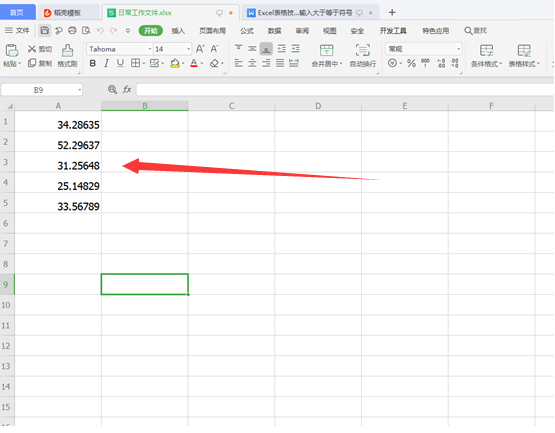
Task: Click the Auto Wrap text icon
Action: (363, 50)
